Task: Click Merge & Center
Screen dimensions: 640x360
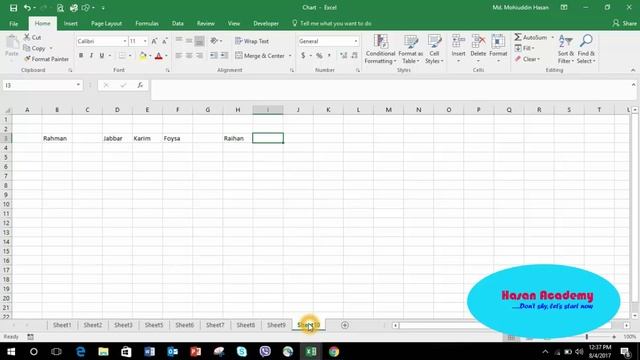Action: pyautogui.click(x=260, y=56)
